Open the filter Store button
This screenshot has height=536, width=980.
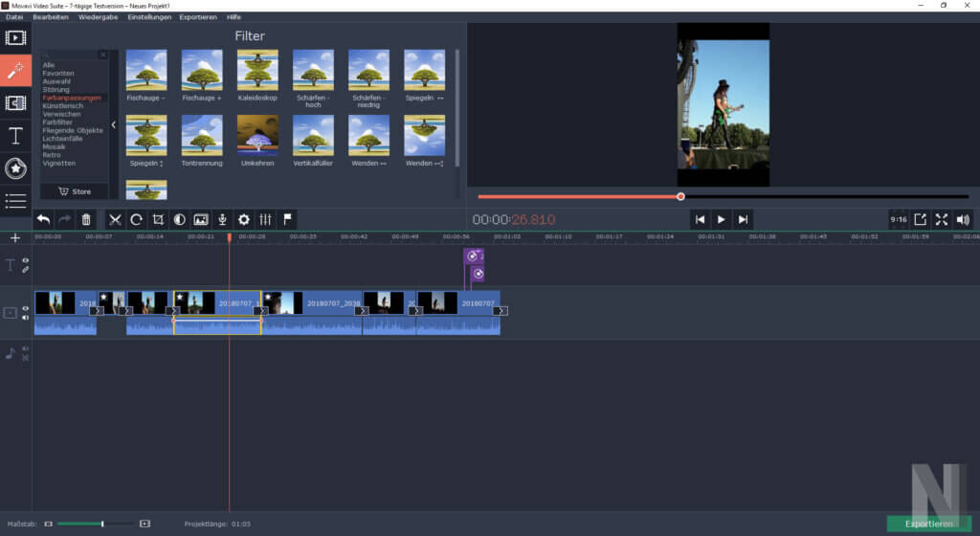coord(76,191)
